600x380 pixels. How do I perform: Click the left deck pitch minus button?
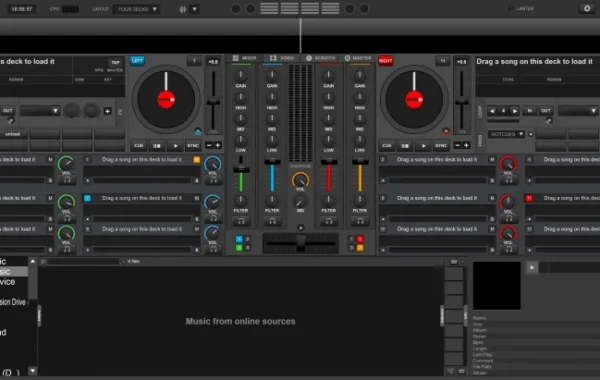pyautogui.click(x=209, y=145)
